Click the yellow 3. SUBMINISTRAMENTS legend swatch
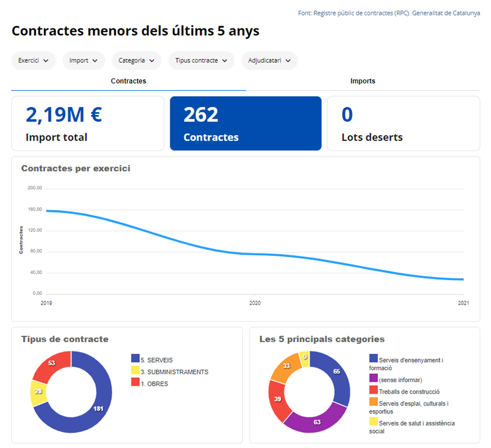 (135, 372)
